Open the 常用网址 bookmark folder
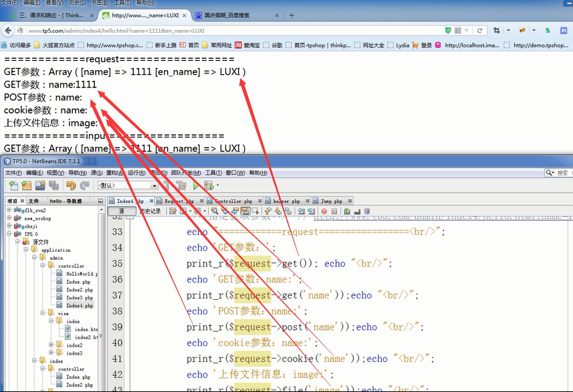This screenshot has height=392, width=573. (x=217, y=45)
